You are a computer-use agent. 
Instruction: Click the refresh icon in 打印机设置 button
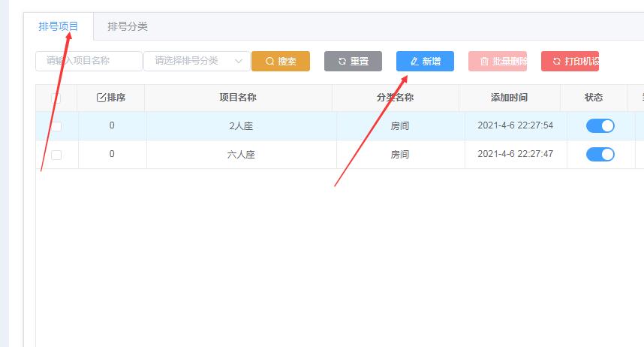[x=556, y=62]
